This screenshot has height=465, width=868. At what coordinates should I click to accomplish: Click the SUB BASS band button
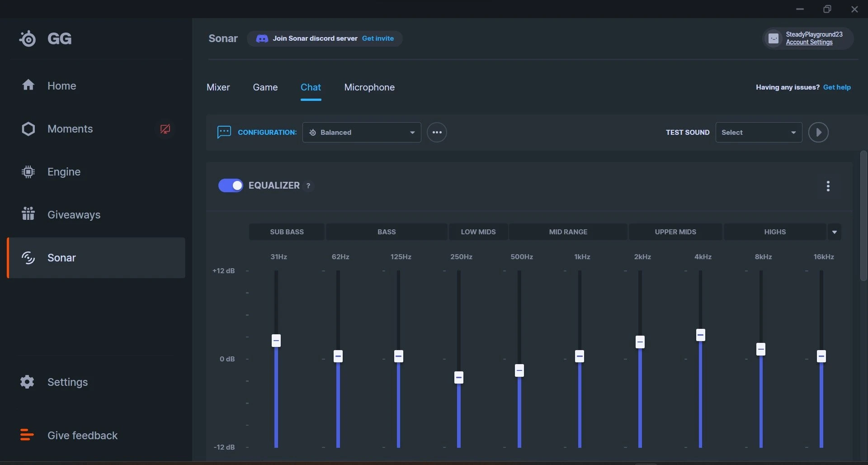(x=287, y=232)
